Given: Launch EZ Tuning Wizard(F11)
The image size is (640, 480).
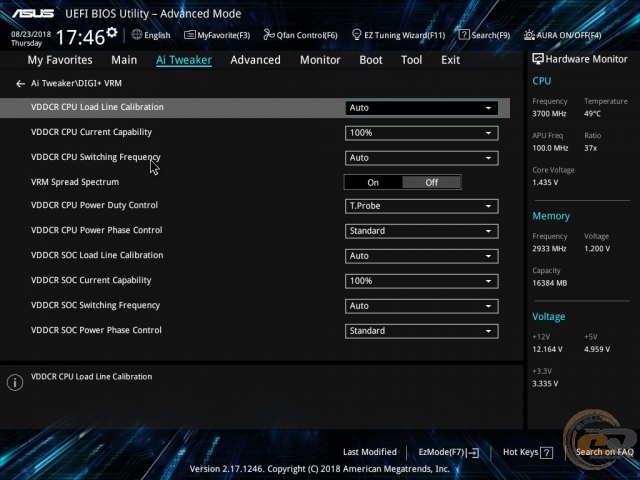Looking at the screenshot, I should tap(398, 35).
